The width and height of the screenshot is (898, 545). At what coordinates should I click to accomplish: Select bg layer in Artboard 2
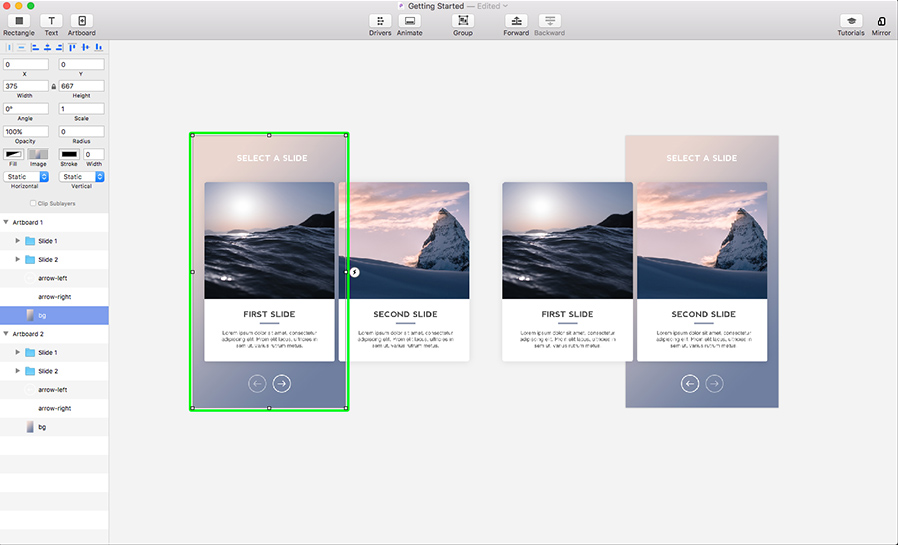tap(54, 427)
